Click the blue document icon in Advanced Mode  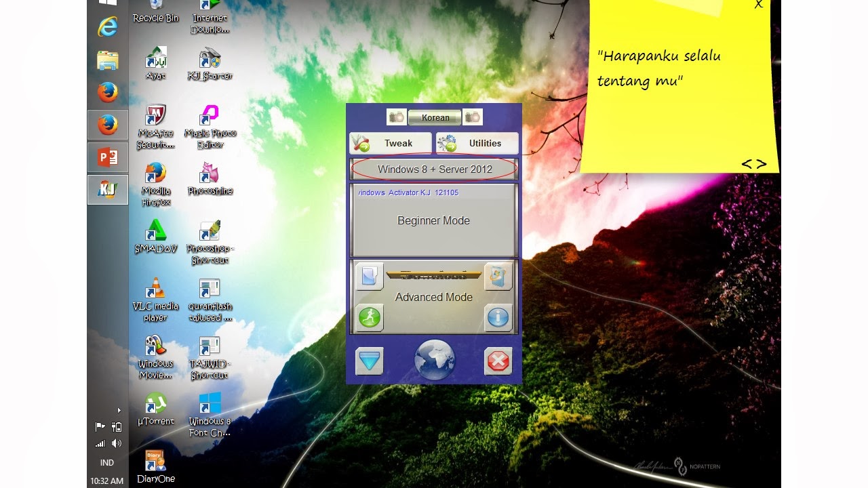(x=370, y=277)
